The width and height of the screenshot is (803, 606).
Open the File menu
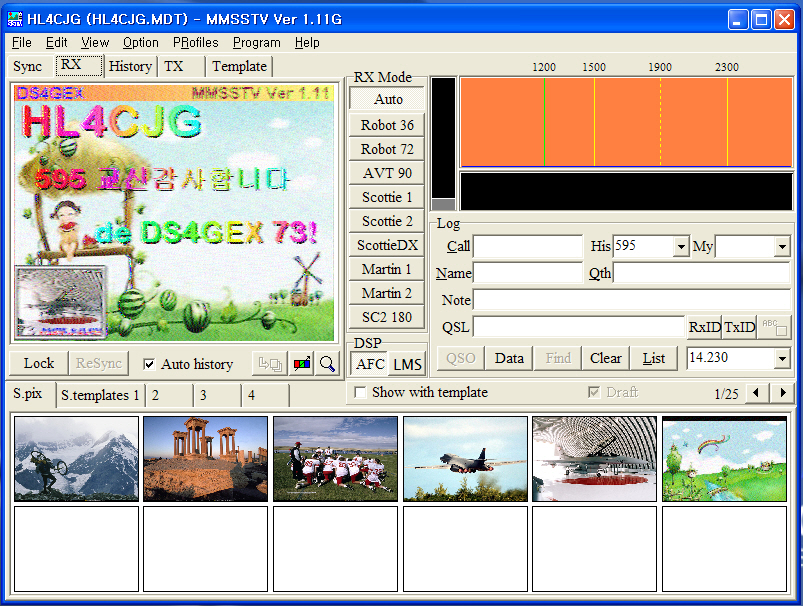(22, 43)
